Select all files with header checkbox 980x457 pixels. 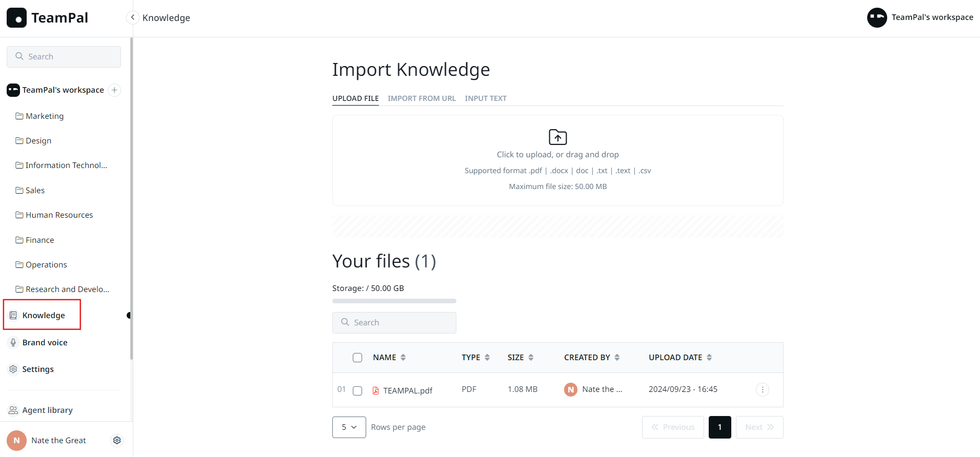coord(357,358)
